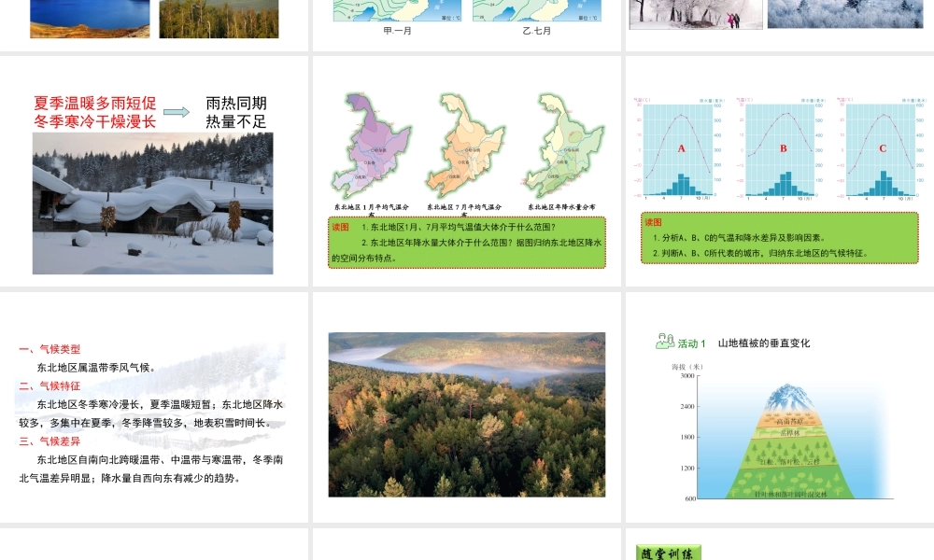Image resolution: width=934 pixels, height=560 pixels.
Task: Click the 乙.七月 map caption
Action: click(x=537, y=31)
